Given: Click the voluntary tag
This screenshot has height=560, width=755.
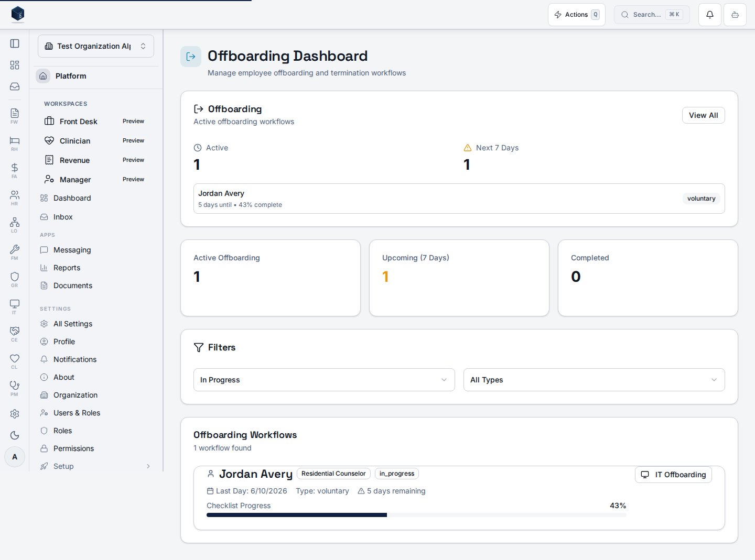Looking at the screenshot, I should [701, 199].
